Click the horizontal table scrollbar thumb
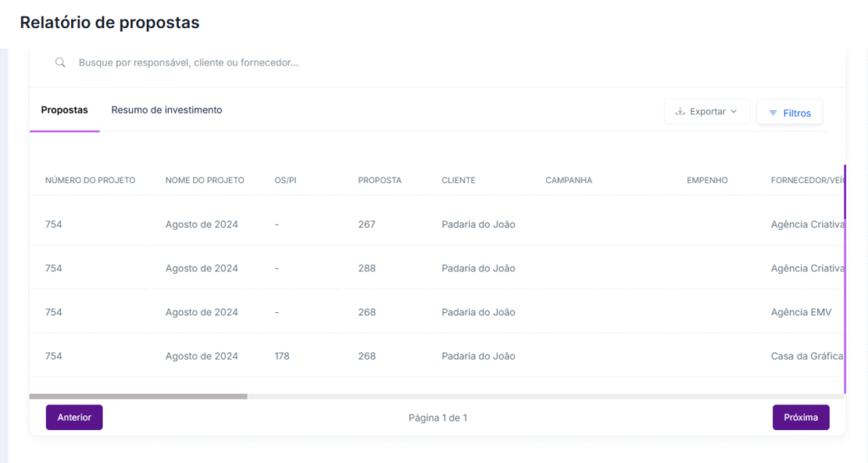The width and height of the screenshot is (868, 463). click(138, 396)
